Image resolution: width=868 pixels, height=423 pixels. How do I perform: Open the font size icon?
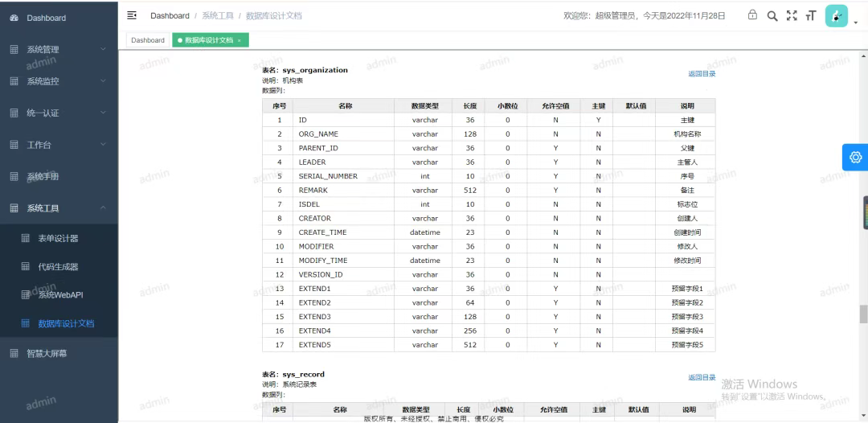(811, 16)
